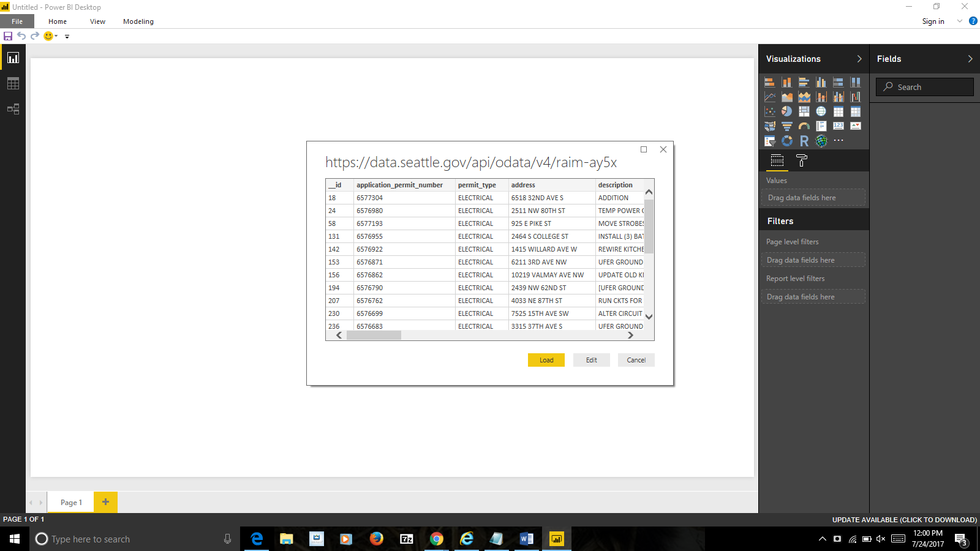The height and width of the screenshot is (551, 980).
Task: Select the 100% stacked column chart visualization
Action: [x=856, y=82]
